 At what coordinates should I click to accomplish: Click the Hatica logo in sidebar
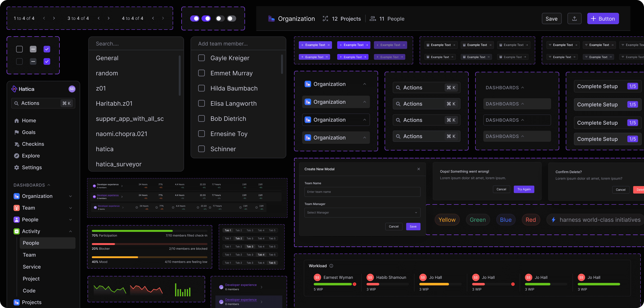[x=14, y=89]
